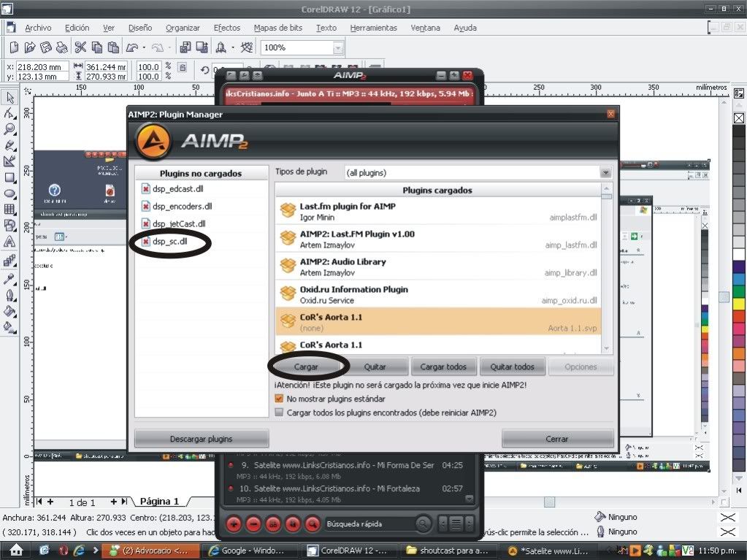
Task: Click the home icon on the taskbar
Action: click(x=16, y=551)
